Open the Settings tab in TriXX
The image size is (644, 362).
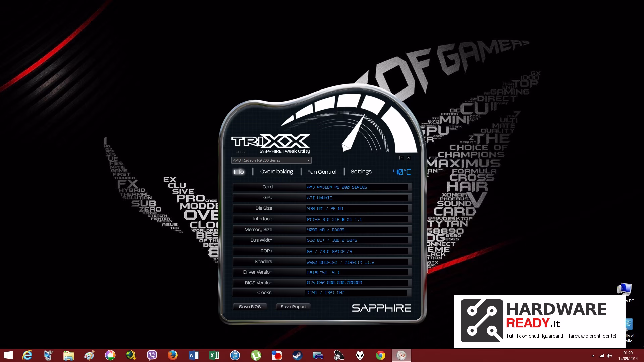[x=361, y=172]
